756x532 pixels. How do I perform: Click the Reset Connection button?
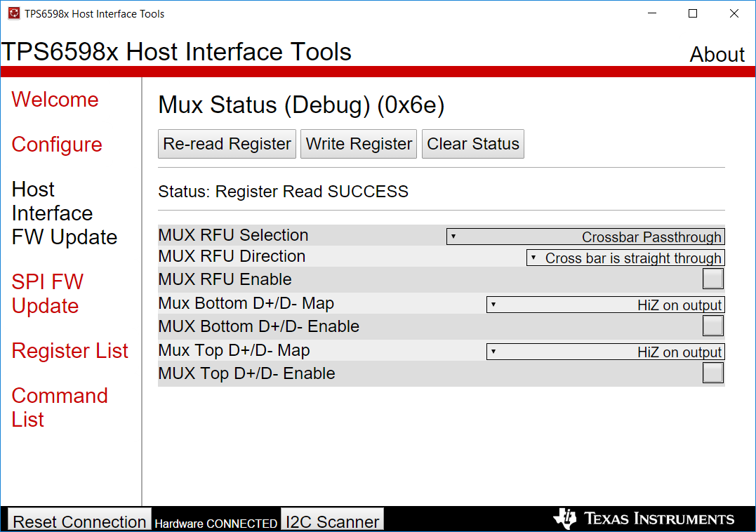(x=79, y=521)
